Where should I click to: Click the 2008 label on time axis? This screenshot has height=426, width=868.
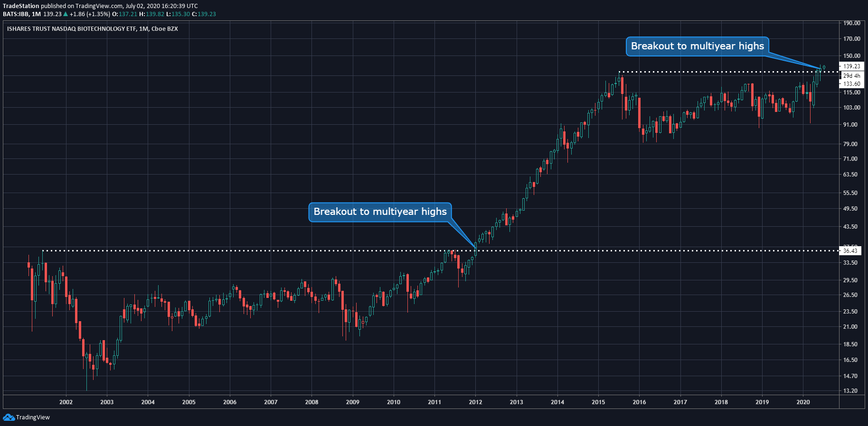pyautogui.click(x=311, y=402)
